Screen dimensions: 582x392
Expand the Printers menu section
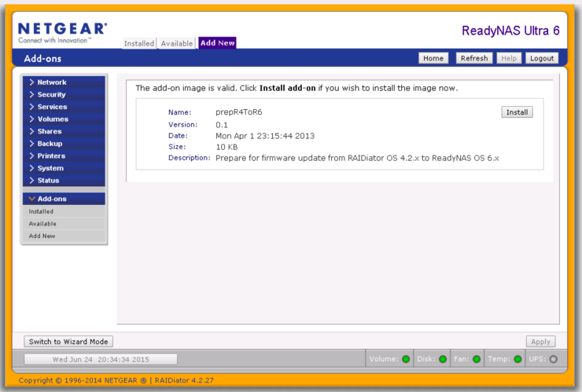pyautogui.click(x=64, y=156)
